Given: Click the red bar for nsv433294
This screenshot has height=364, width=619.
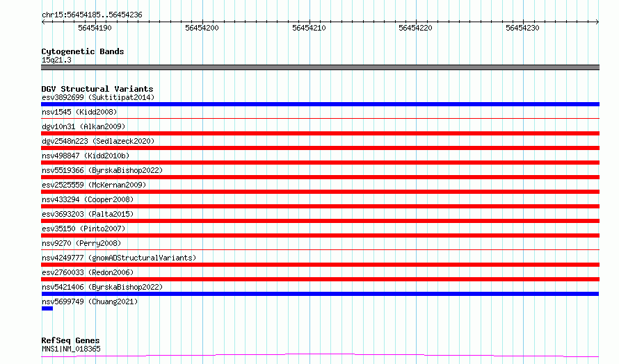Looking at the screenshot, I should (320, 206).
